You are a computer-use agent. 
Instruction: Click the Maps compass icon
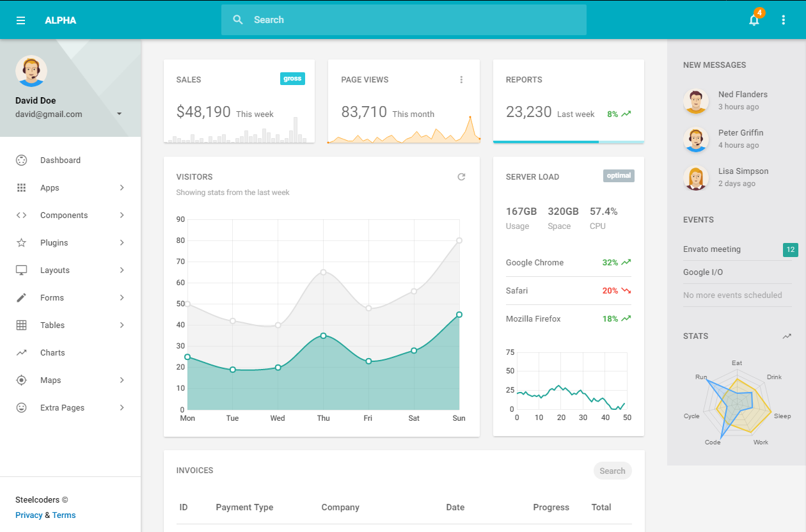[21, 380]
